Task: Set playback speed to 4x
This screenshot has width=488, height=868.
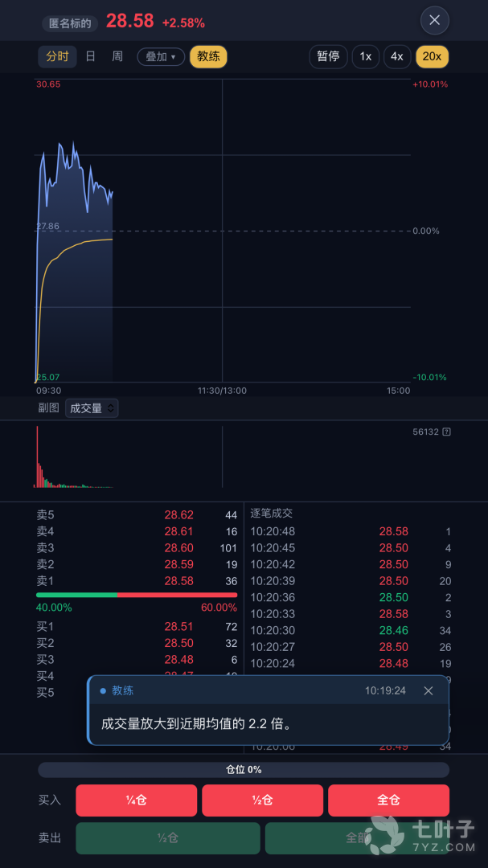Action: tap(397, 56)
